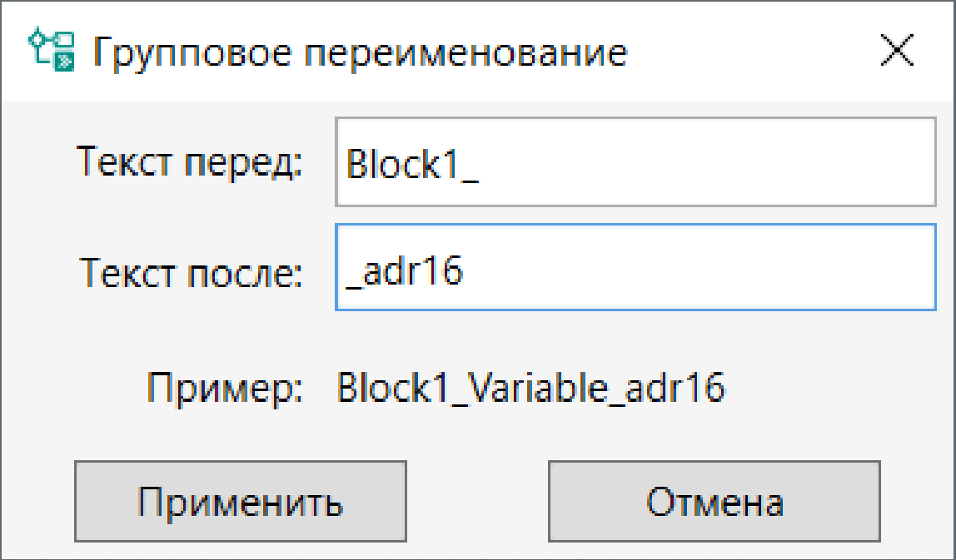Image resolution: width=956 pixels, height=560 pixels.
Task: Click the Групповое переименование title text
Action: 360,52
